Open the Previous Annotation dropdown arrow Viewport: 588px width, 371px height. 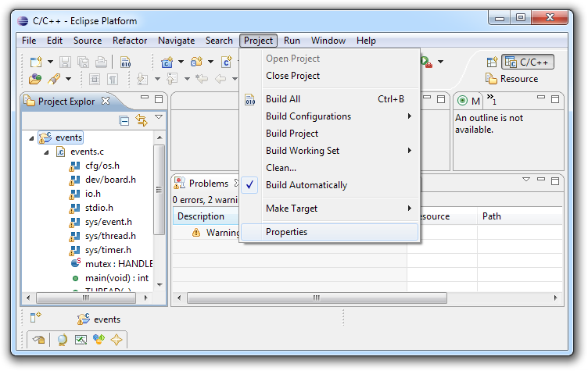tap(187, 79)
